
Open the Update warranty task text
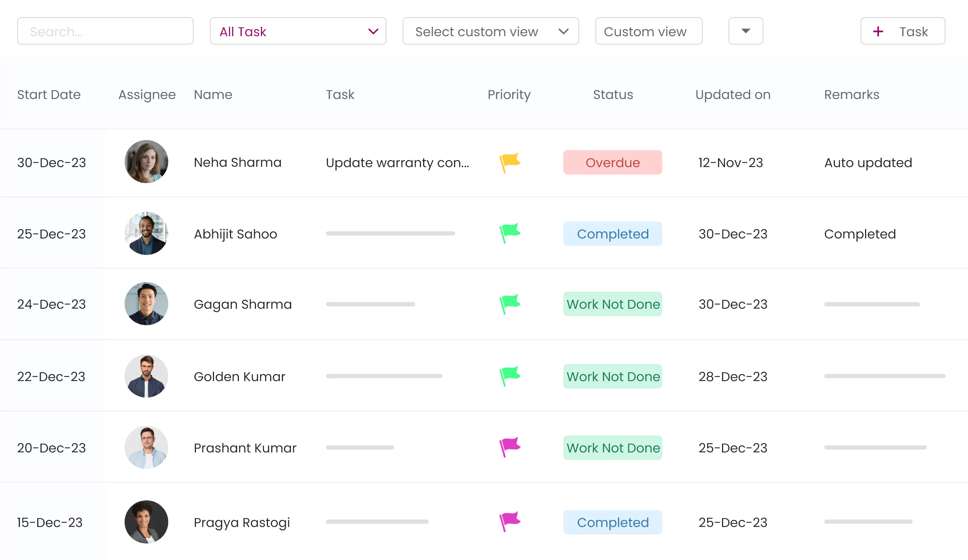(x=397, y=163)
